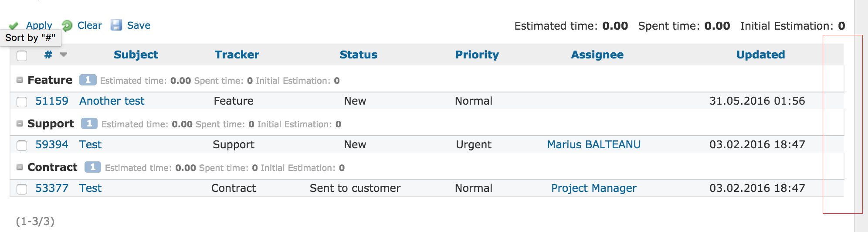This screenshot has height=232, width=868.
Task: Collapse the Support group
Action: 20,123
